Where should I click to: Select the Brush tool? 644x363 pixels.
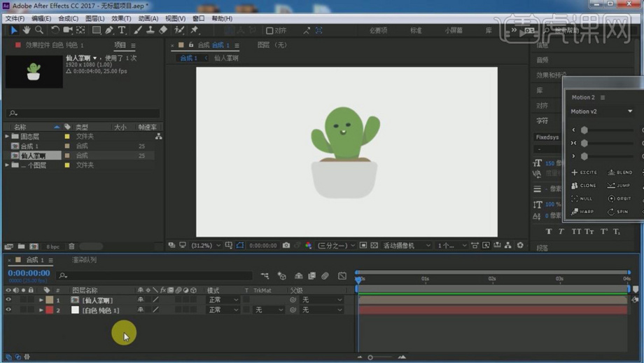tap(137, 30)
